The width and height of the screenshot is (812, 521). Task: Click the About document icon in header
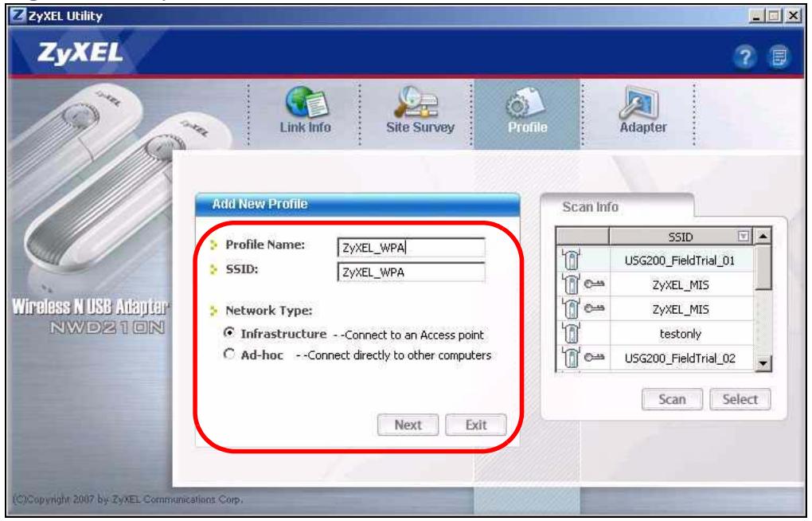[x=779, y=57]
